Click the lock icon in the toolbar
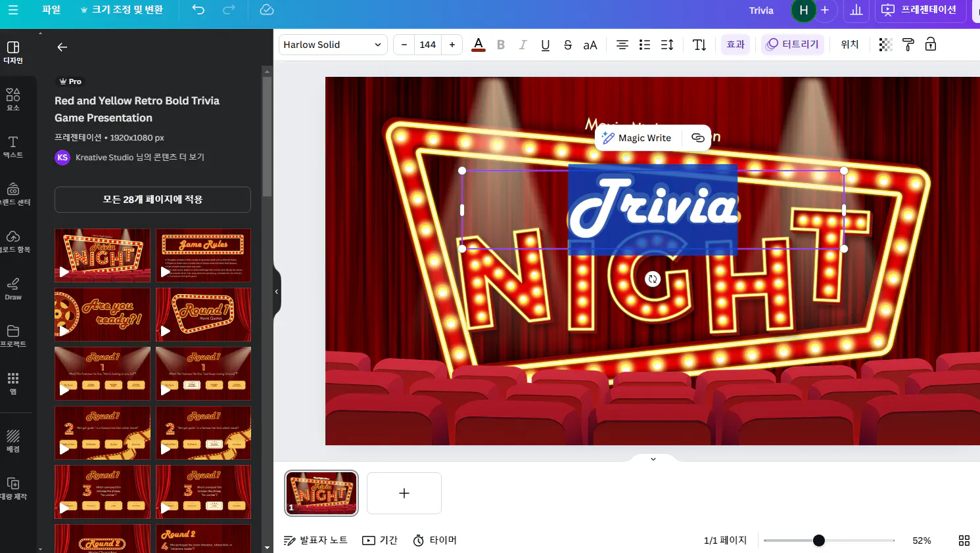Viewport: 980px width, 553px height. point(930,45)
